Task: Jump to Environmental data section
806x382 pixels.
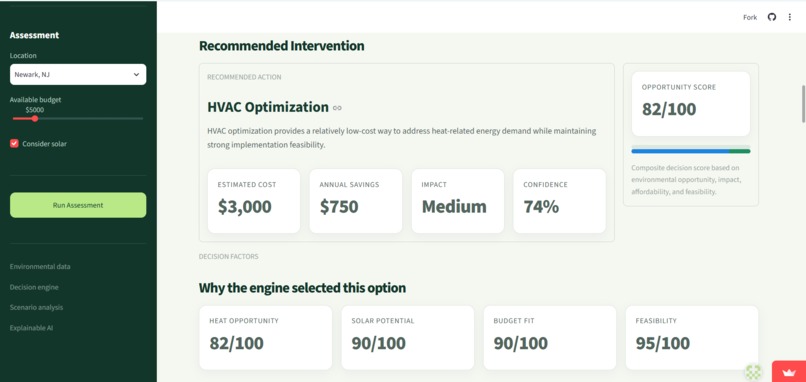Action: (40, 267)
